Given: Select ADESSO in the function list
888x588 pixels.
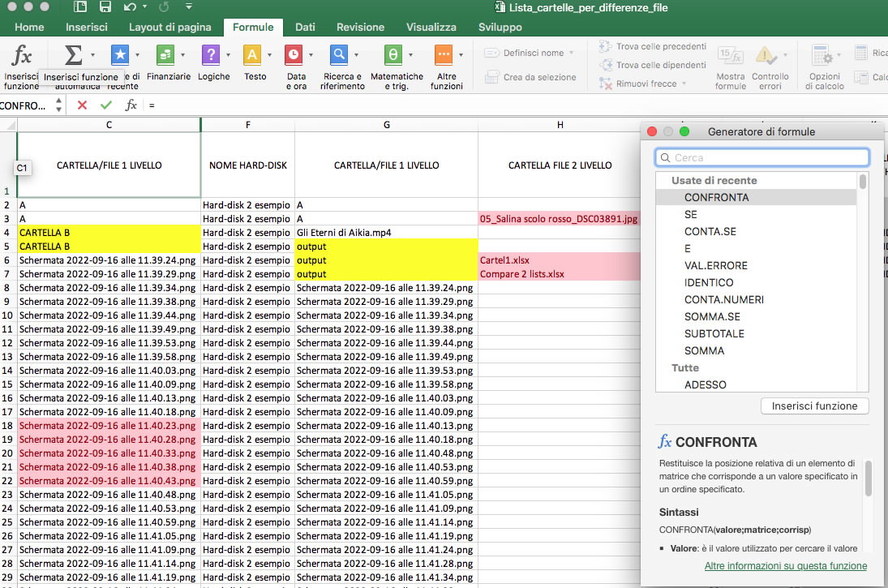Looking at the screenshot, I should click(756, 384).
